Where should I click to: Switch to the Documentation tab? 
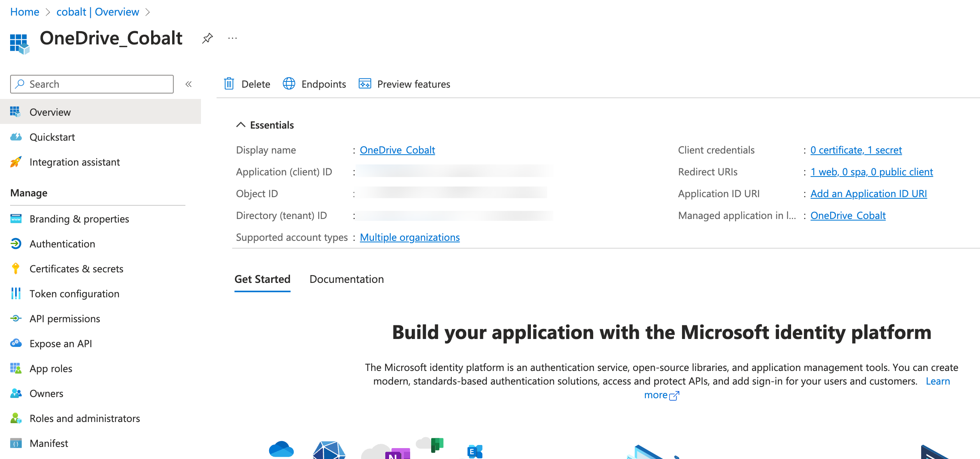click(x=346, y=279)
